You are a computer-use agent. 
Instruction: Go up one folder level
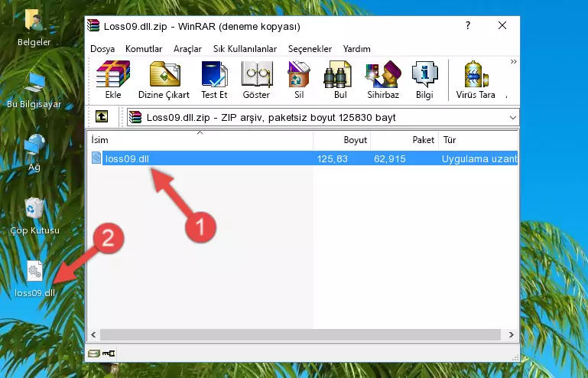[x=102, y=117]
